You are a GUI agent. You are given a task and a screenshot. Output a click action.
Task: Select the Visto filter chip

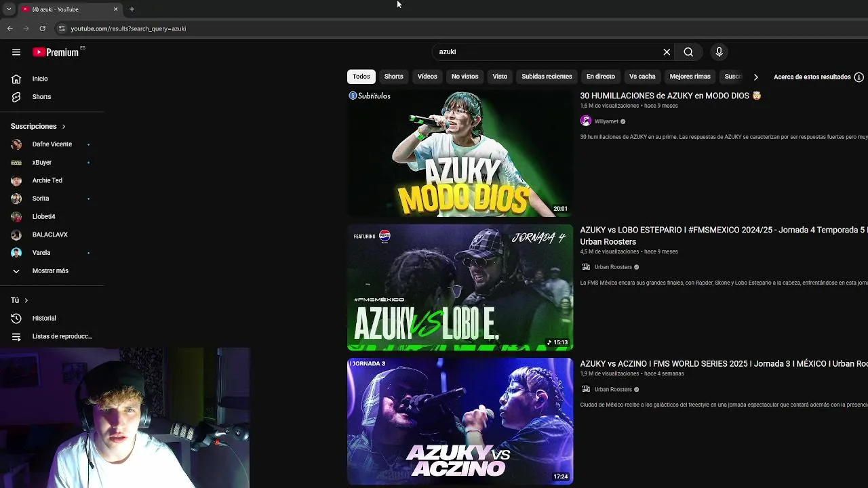500,77
